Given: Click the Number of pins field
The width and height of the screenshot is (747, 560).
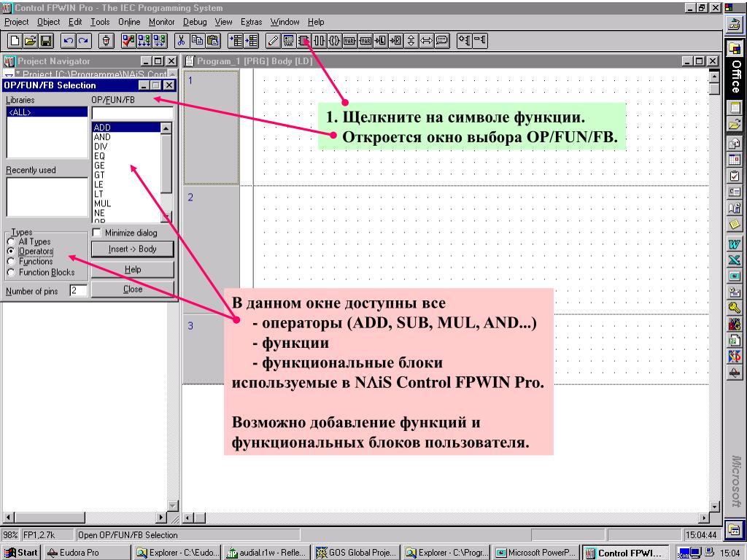Looking at the screenshot, I should [79, 290].
